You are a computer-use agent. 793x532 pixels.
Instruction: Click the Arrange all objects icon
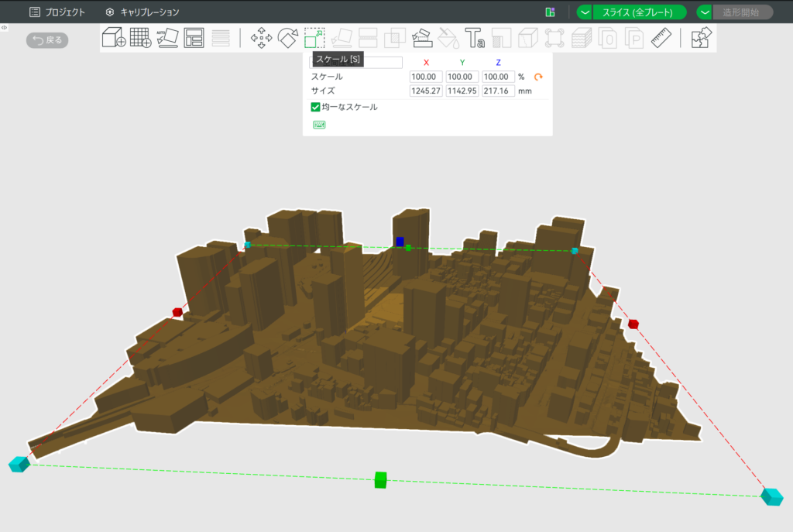[194, 37]
